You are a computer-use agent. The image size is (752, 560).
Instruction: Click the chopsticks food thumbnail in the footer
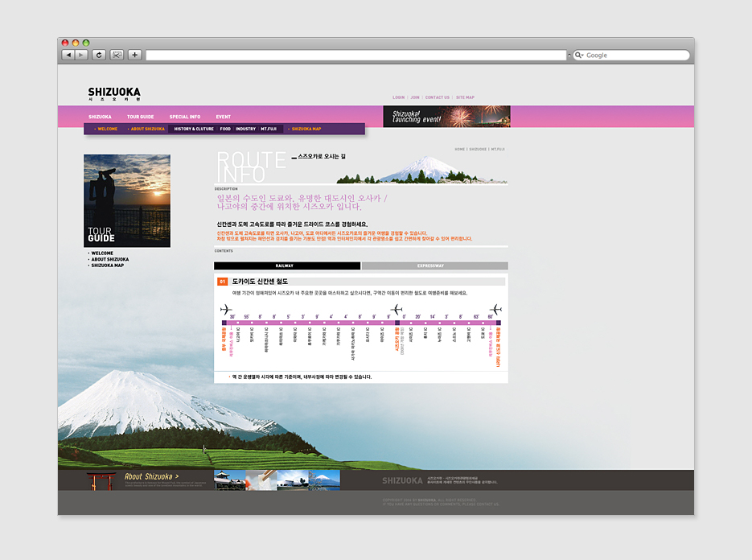click(x=261, y=480)
